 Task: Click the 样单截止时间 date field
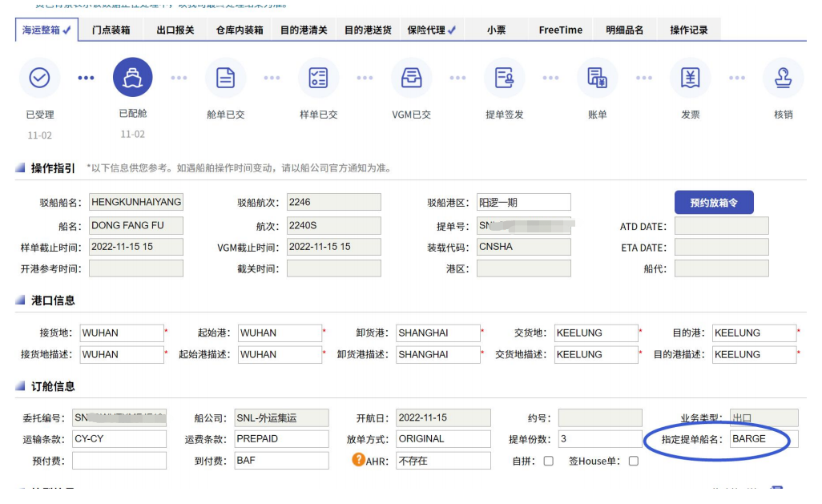coord(136,247)
